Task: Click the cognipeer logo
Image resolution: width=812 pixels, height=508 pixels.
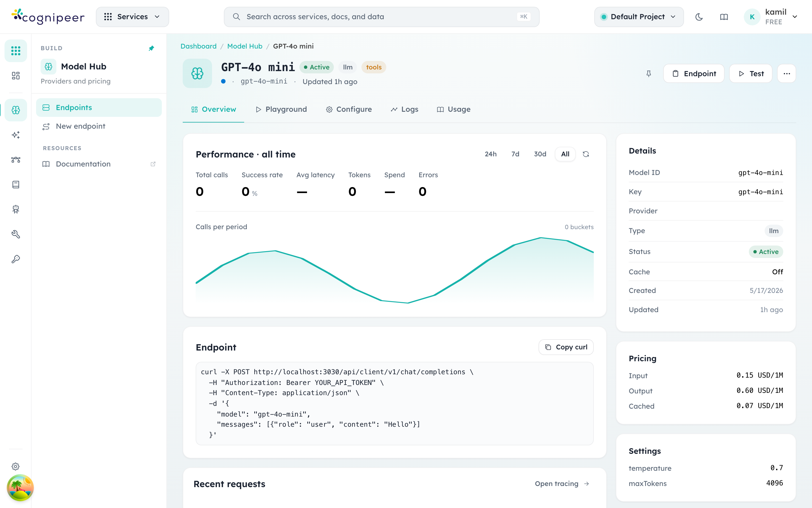Action: click(x=48, y=17)
